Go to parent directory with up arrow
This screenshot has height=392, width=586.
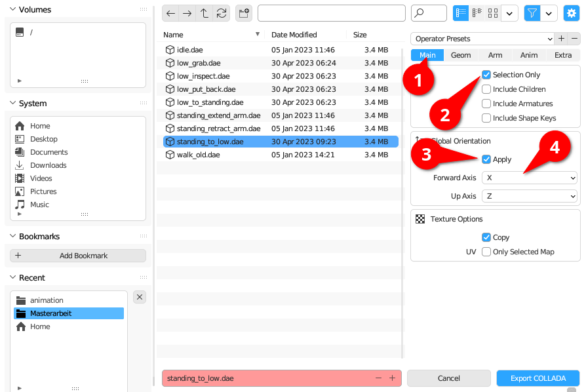[205, 13]
